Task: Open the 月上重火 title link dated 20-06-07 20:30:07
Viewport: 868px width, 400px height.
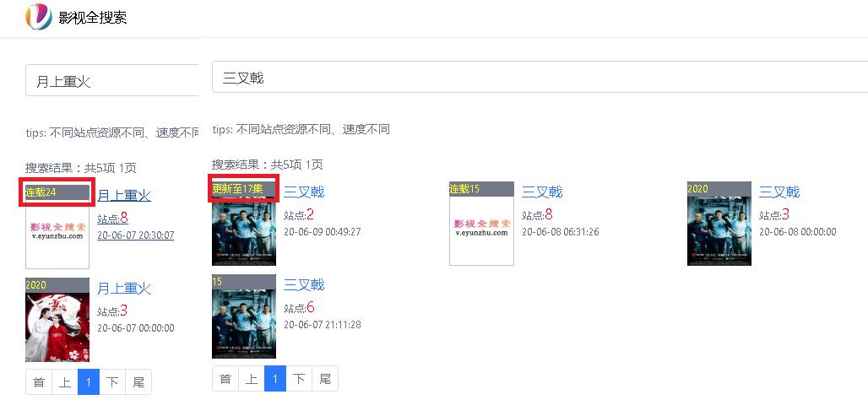Action: (x=124, y=195)
